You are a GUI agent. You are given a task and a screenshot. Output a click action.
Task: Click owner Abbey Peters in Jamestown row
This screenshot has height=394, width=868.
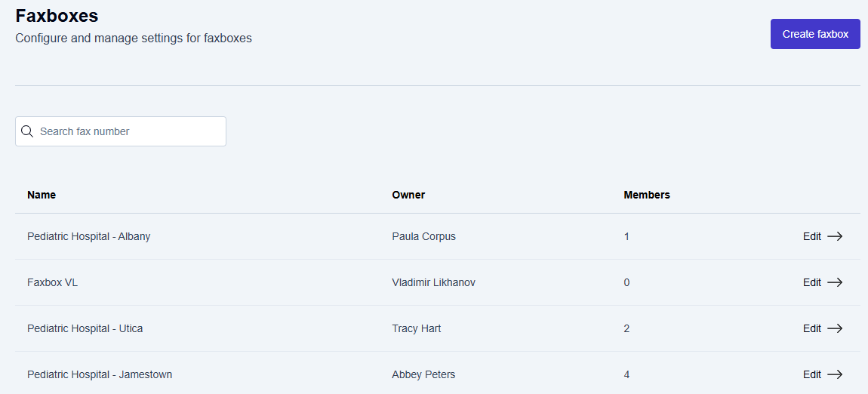(x=423, y=374)
